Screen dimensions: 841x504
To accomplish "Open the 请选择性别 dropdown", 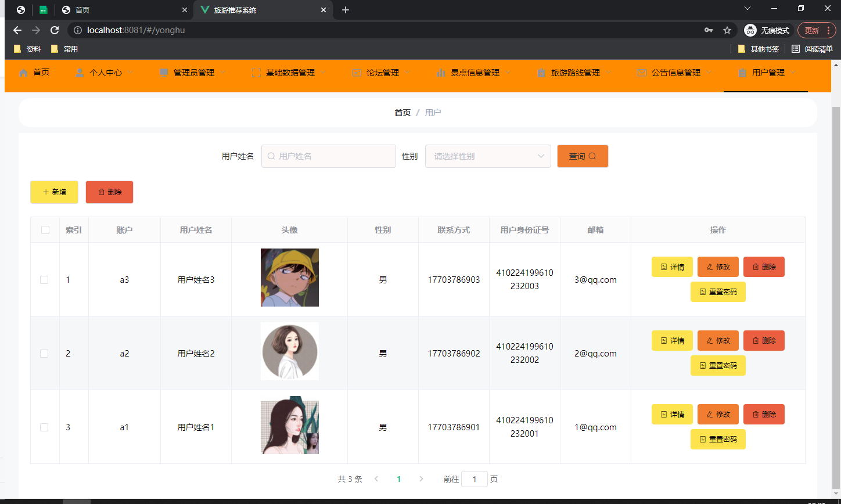I will (488, 156).
